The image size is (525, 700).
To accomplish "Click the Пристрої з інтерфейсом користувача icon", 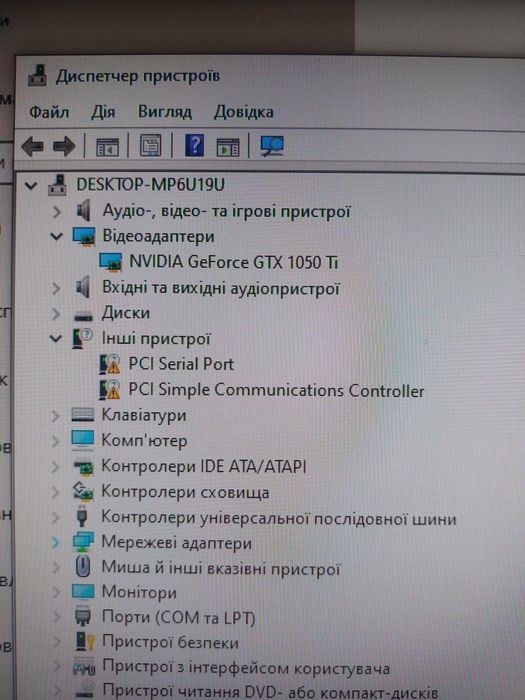I will [x=83, y=667].
